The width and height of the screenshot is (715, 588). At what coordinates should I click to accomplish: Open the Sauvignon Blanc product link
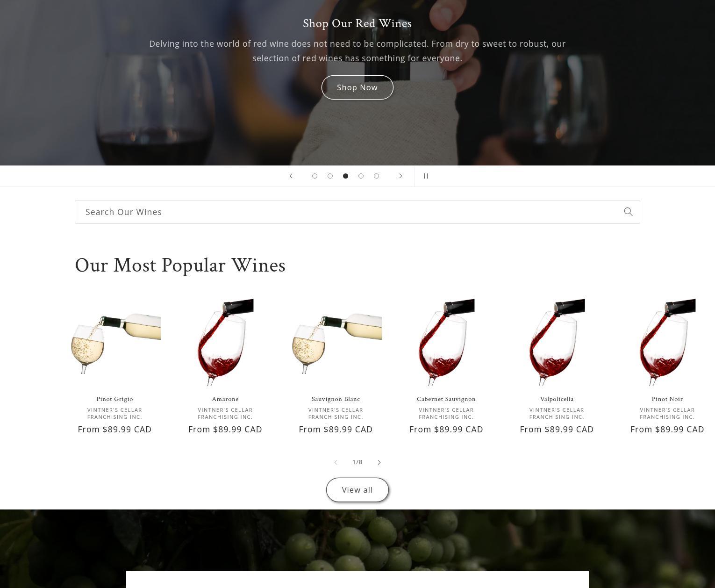click(x=336, y=399)
